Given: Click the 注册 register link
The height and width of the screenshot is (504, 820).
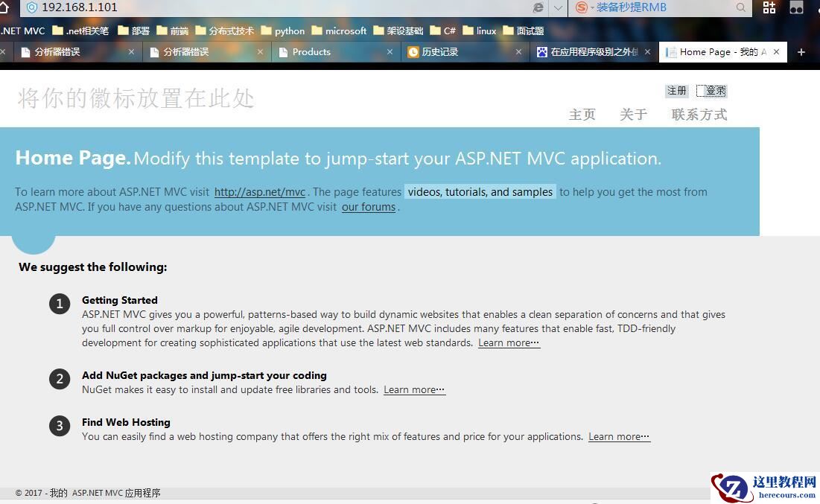Looking at the screenshot, I should pos(677,90).
